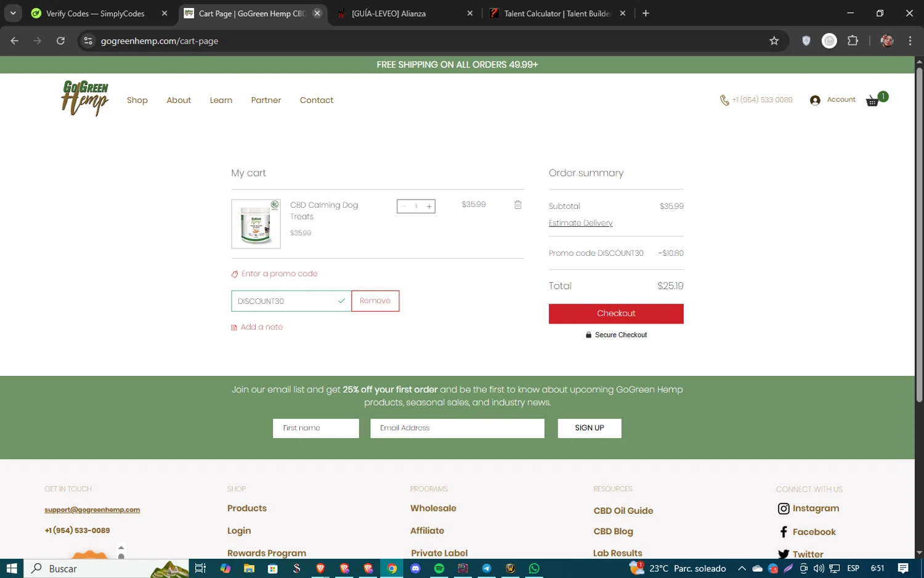The height and width of the screenshot is (578, 924).
Task: Open the Brave shield extension icon
Action: [806, 41]
